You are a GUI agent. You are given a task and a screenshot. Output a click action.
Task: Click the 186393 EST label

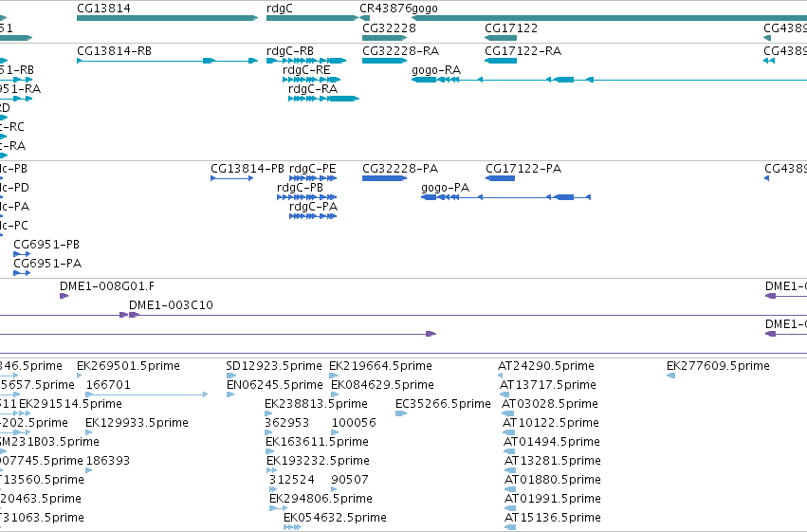[108, 461]
